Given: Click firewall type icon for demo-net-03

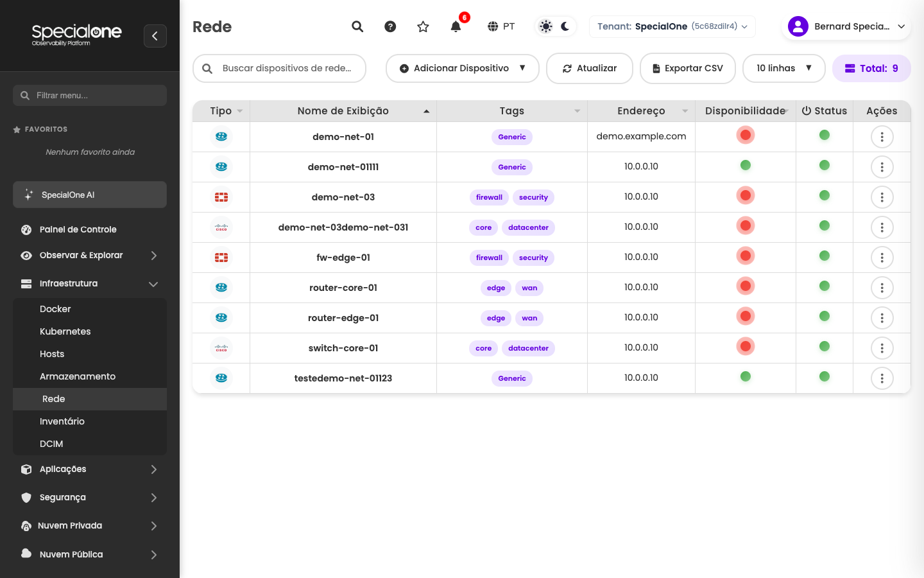Looking at the screenshot, I should [x=221, y=197].
